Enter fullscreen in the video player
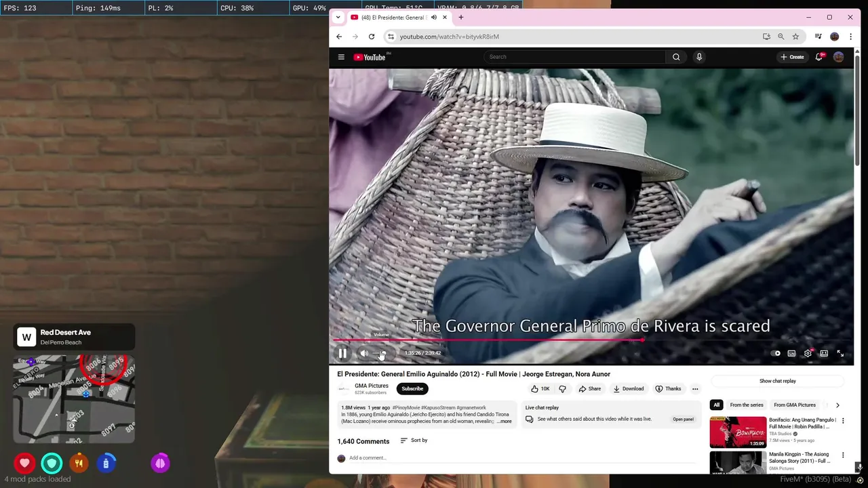Screen dimensions: 868x488 pos(840,353)
